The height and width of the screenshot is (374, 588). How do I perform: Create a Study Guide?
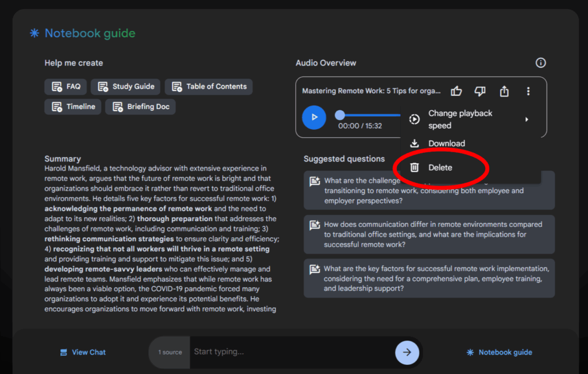click(x=125, y=86)
